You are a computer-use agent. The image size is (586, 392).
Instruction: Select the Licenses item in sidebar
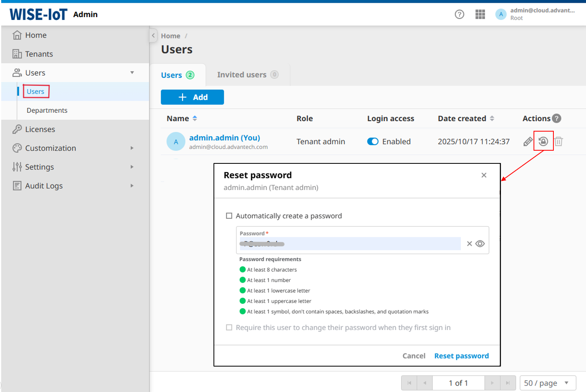point(40,129)
